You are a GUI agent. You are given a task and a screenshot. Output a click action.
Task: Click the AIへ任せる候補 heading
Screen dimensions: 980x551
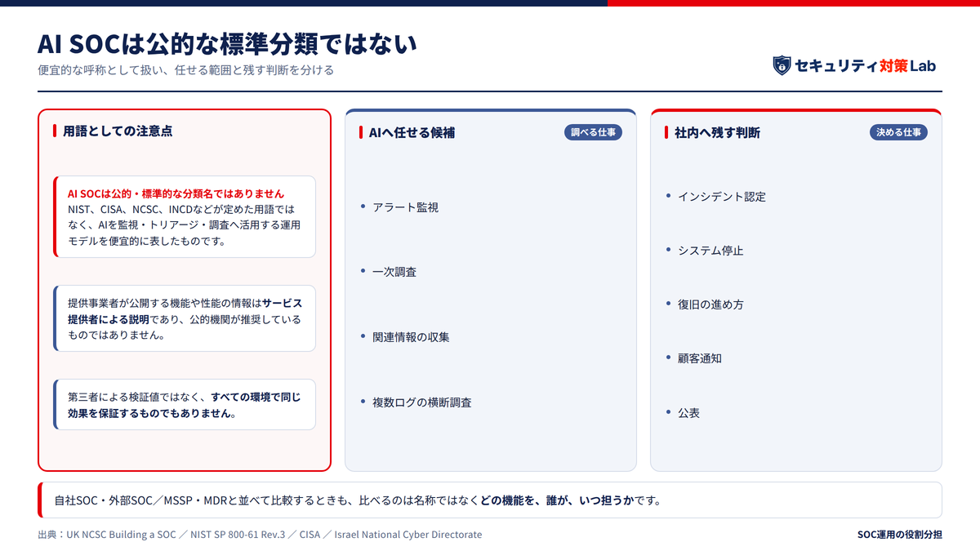tap(412, 132)
